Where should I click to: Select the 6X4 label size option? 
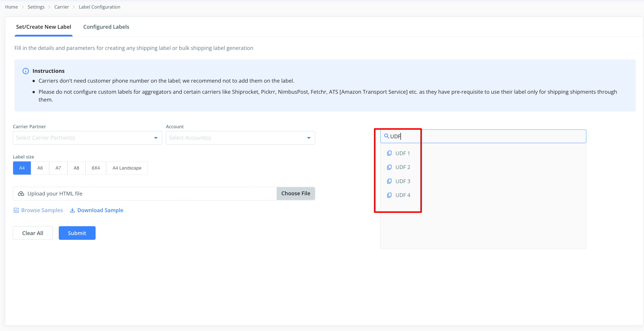click(x=96, y=168)
